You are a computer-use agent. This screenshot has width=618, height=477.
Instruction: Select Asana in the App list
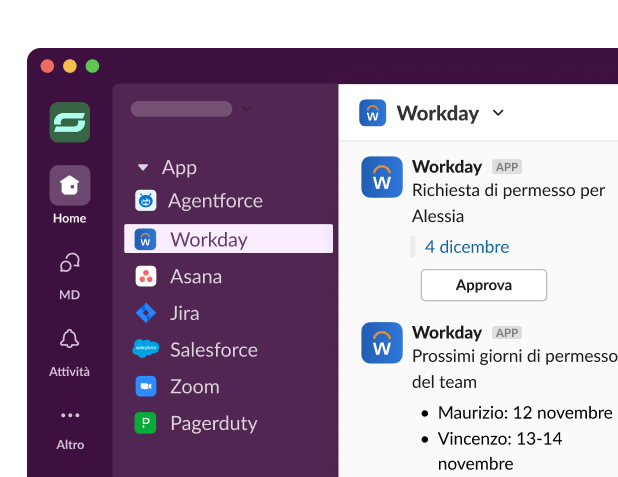(228, 276)
